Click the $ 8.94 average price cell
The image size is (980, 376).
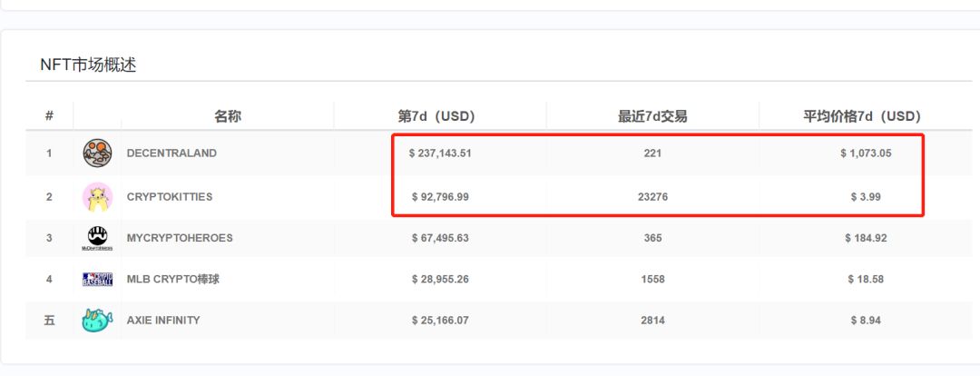click(x=866, y=321)
